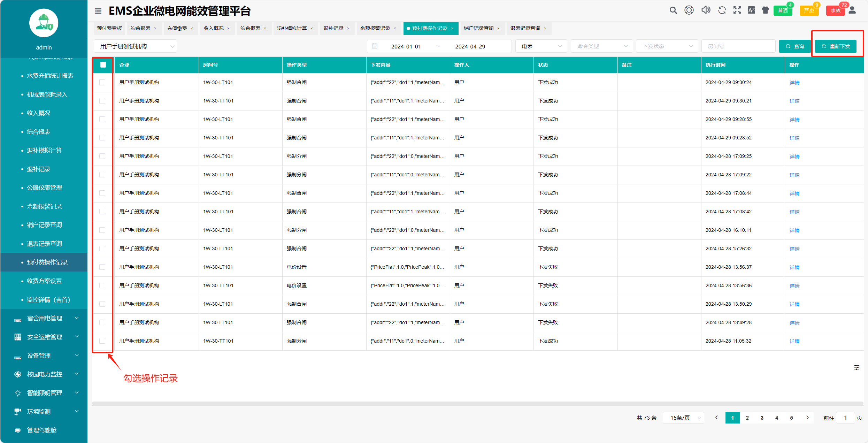The image size is (868, 443).
Task: Click the 重新下发 button
Action: [836, 46]
